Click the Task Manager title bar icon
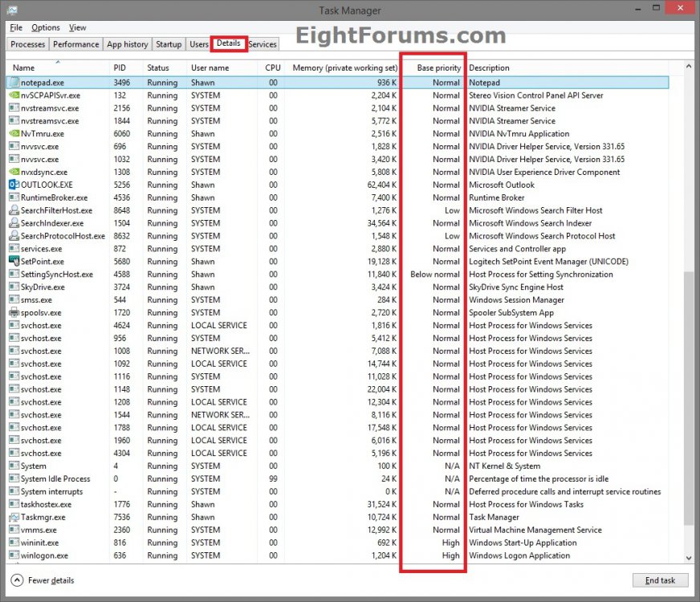 pos(10,10)
